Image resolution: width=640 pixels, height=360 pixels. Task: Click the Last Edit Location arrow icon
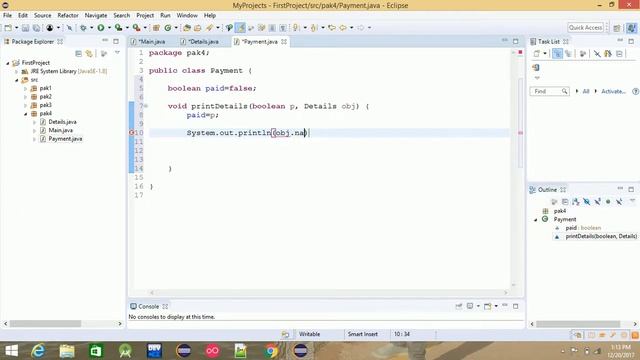click(x=331, y=28)
